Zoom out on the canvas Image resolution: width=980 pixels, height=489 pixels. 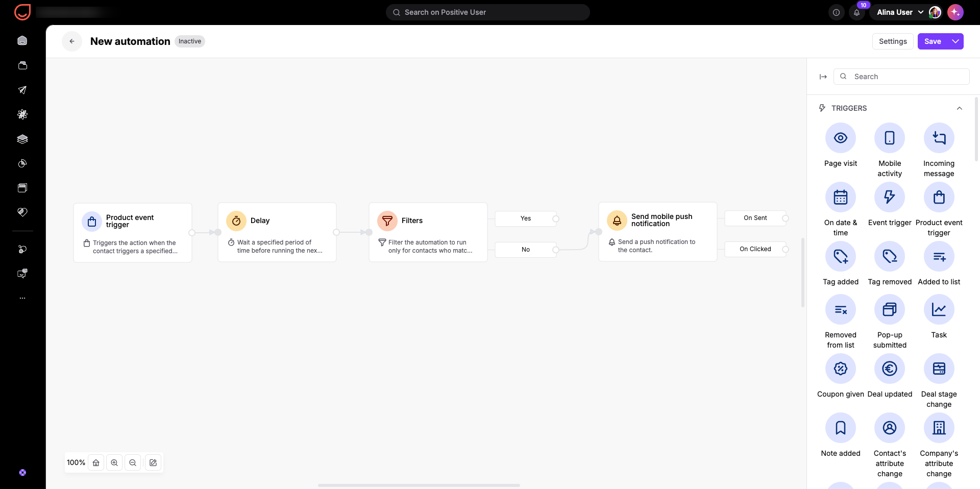[133, 462]
